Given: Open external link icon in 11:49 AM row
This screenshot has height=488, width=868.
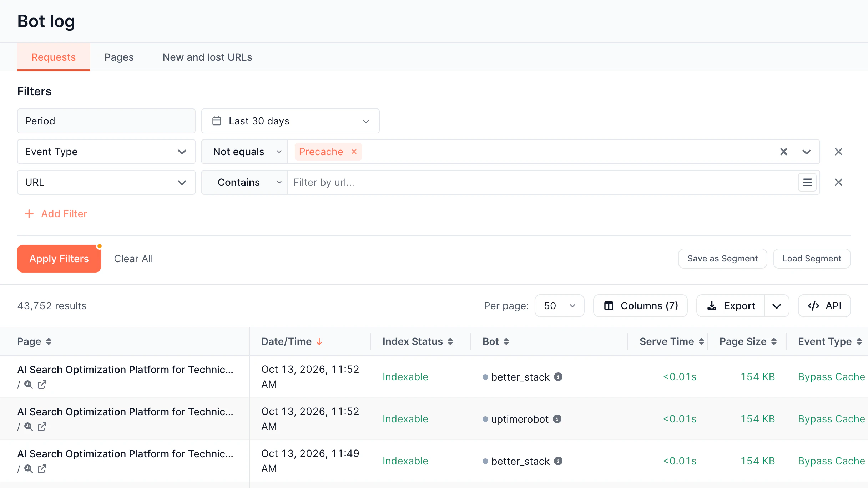Looking at the screenshot, I should [42, 469].
